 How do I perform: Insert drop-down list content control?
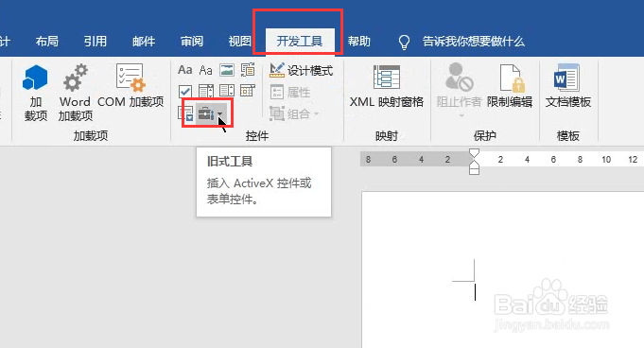227,91
